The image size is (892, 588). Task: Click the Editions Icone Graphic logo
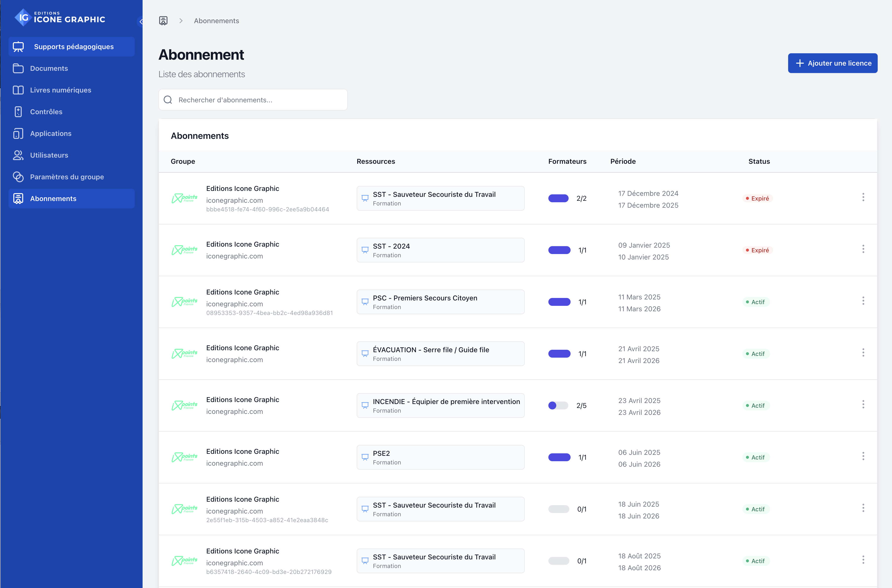pyautogui.click(x=60, y=18)
